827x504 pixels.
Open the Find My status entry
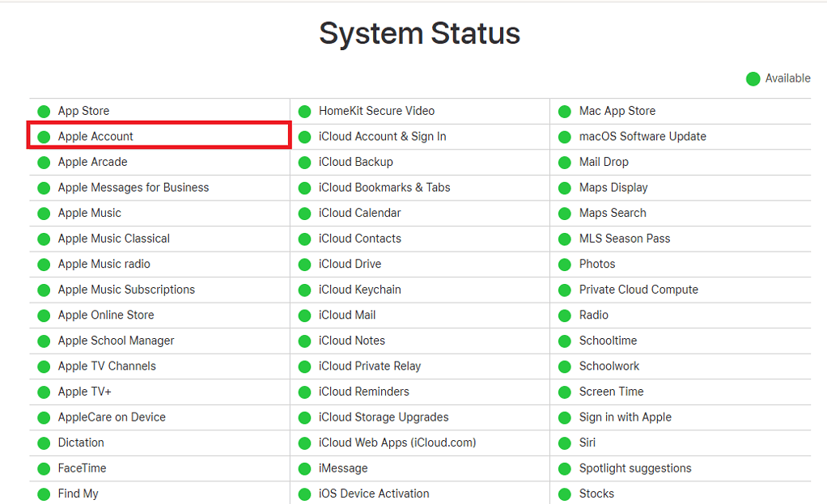[77, 493]
